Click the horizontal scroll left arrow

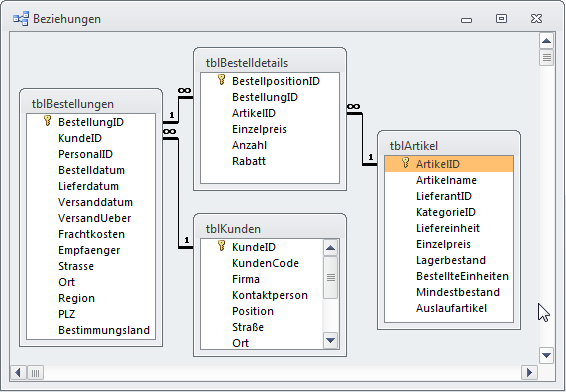pos(18,373)
